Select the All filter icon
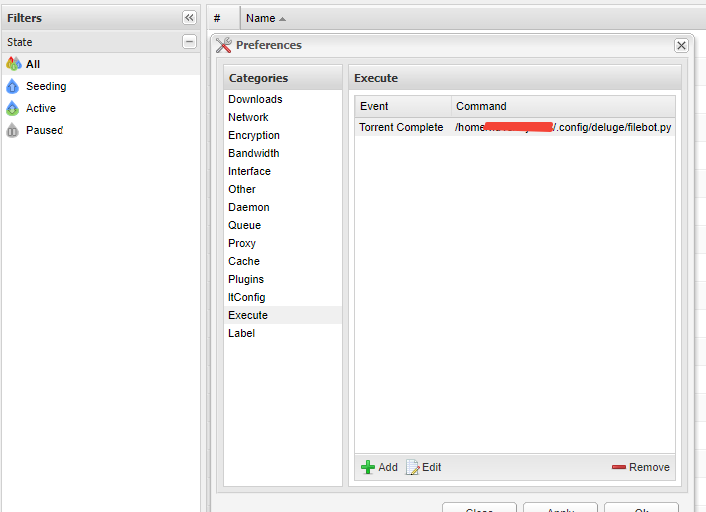Viewport: 706px width, 512px height. coord(13,64)
